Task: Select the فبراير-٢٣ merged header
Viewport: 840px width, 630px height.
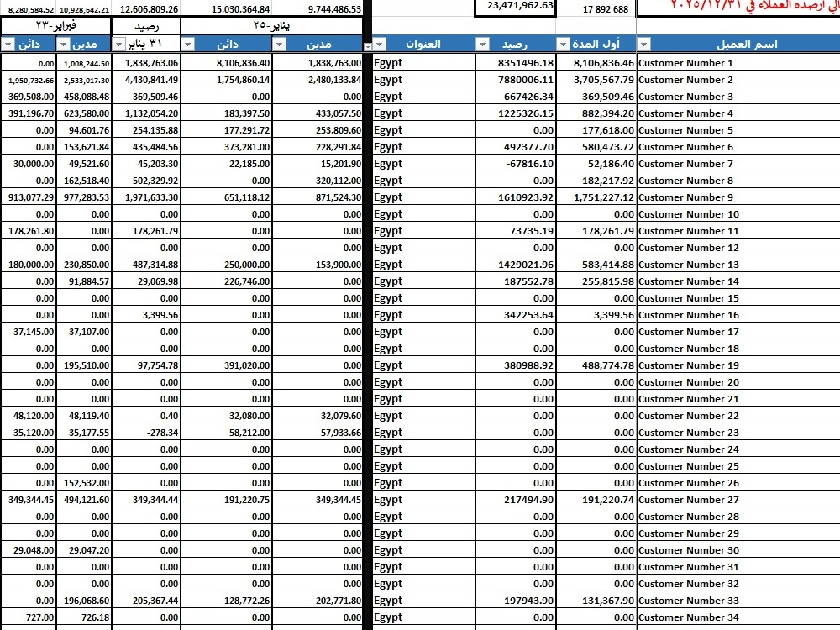Action: click(55, 26)
